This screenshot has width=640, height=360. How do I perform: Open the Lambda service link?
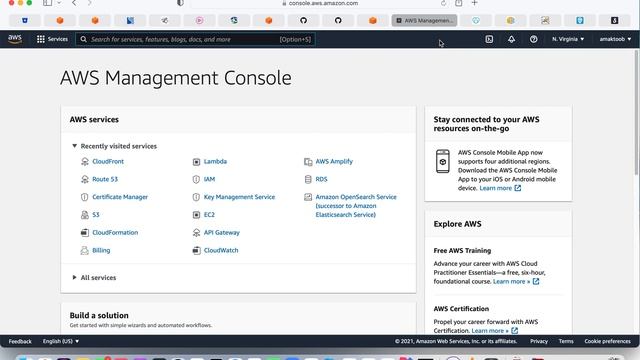click(216, 161)
